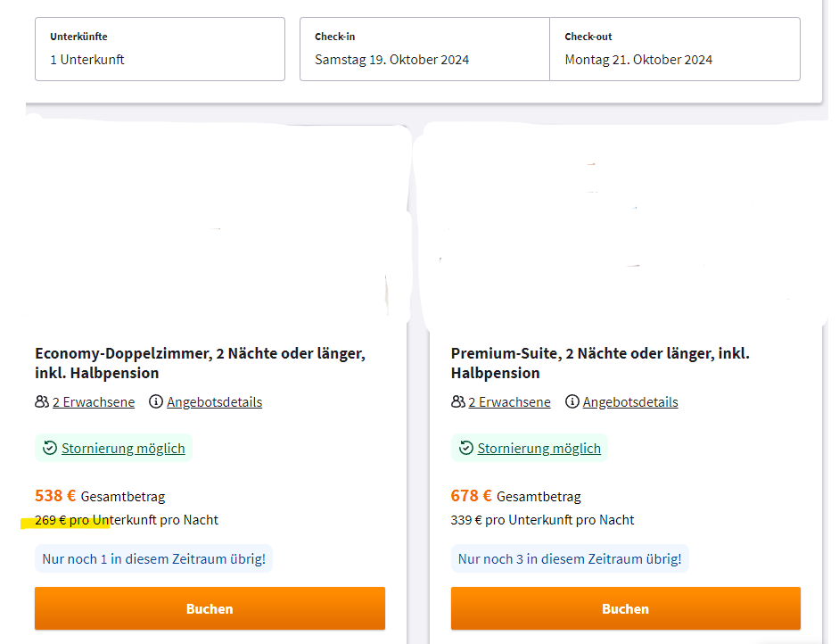Click the guests icon beside Premium-Suite's 2 Erwachsene
The width and height of the screenshot is (839, 644).
[458, 401]
